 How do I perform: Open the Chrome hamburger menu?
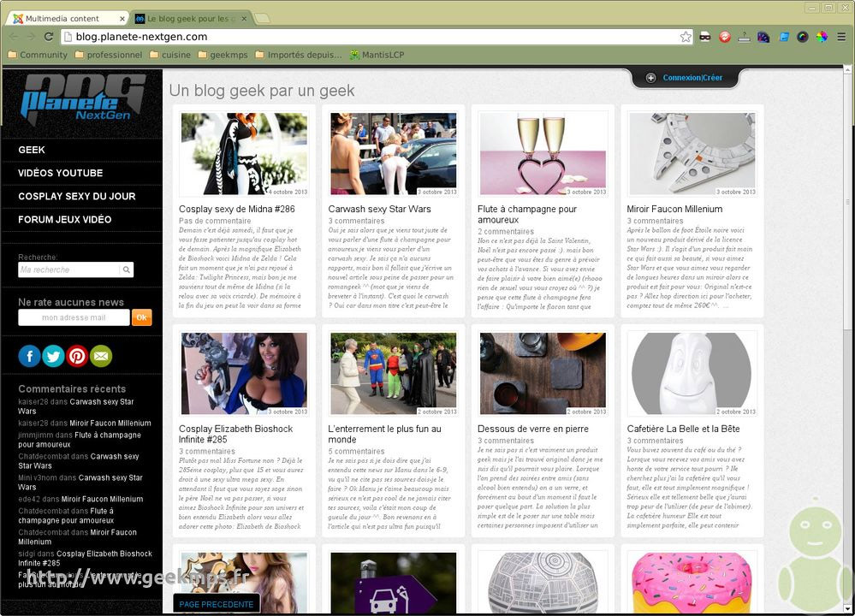[841, 37]
